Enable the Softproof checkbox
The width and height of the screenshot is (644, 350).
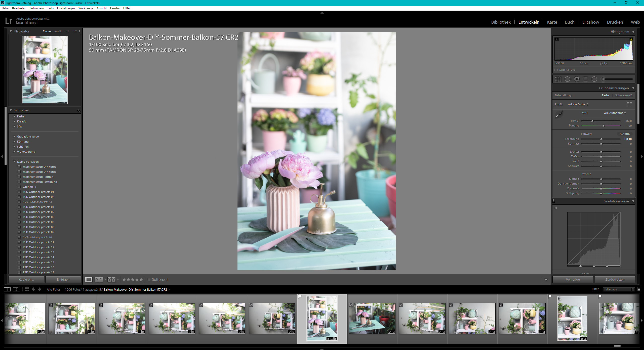pyautogui.click(x=149, y=280)
